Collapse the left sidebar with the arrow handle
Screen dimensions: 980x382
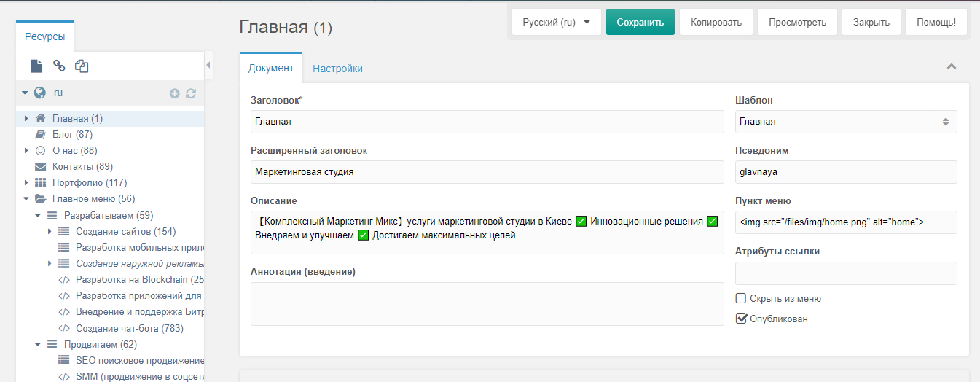tap(208, 65)
